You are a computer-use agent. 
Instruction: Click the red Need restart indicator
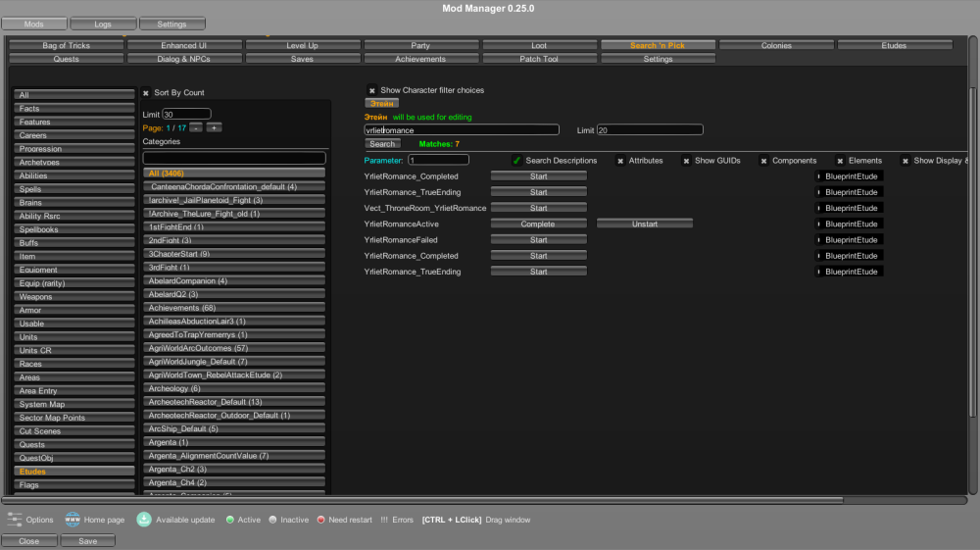coord(320,520)
